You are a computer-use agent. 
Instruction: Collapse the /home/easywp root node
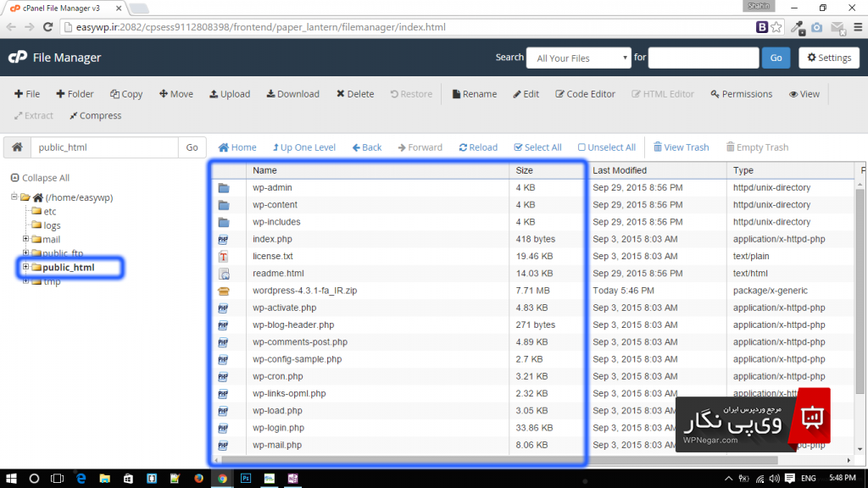coord(14,197)
